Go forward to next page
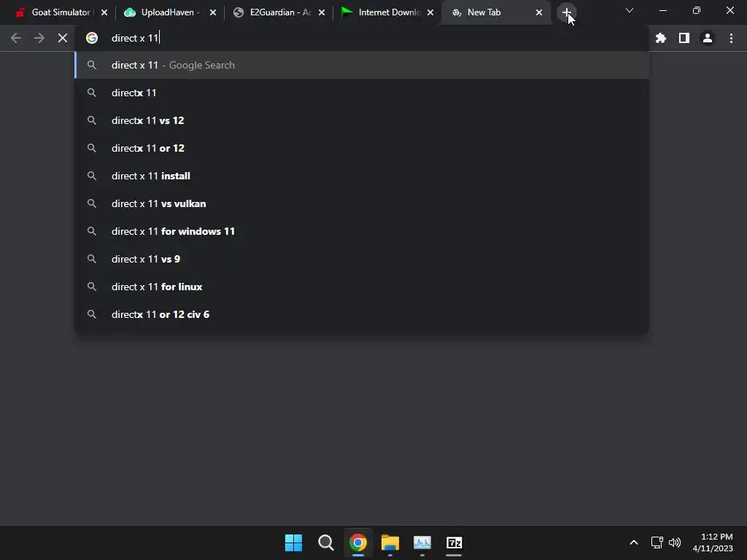Screen dimensions: 747x560 (39, 38)
